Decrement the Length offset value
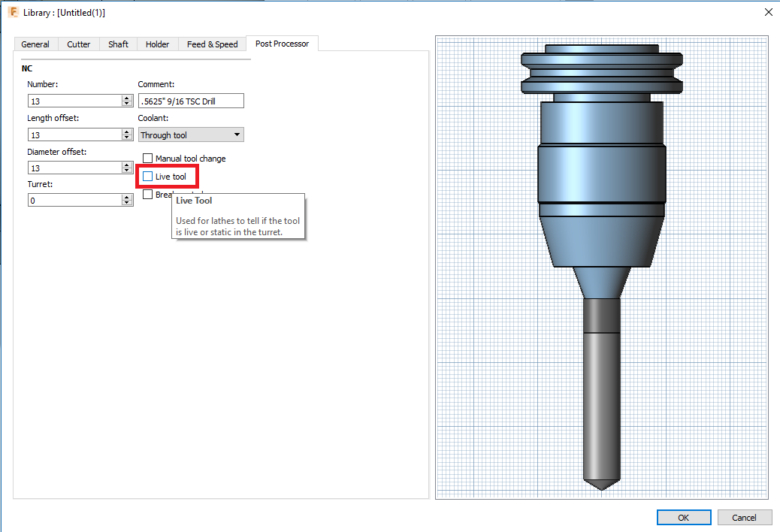 [126, 137]
